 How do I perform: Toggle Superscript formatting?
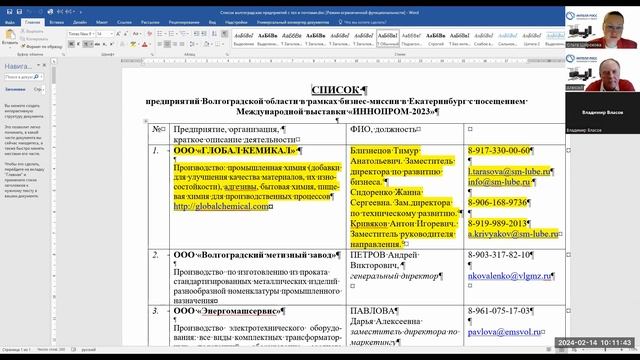point(111,44)
